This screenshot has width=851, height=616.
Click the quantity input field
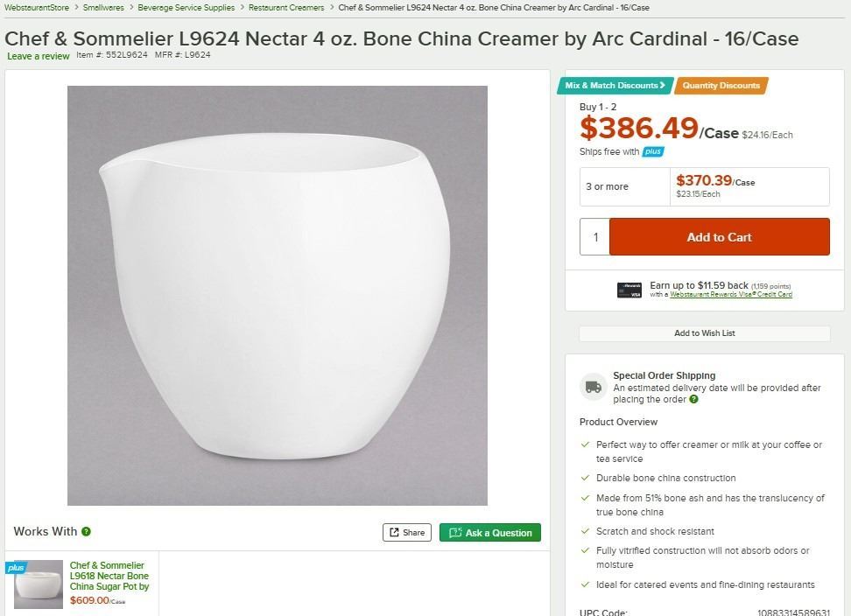(595, 237)
